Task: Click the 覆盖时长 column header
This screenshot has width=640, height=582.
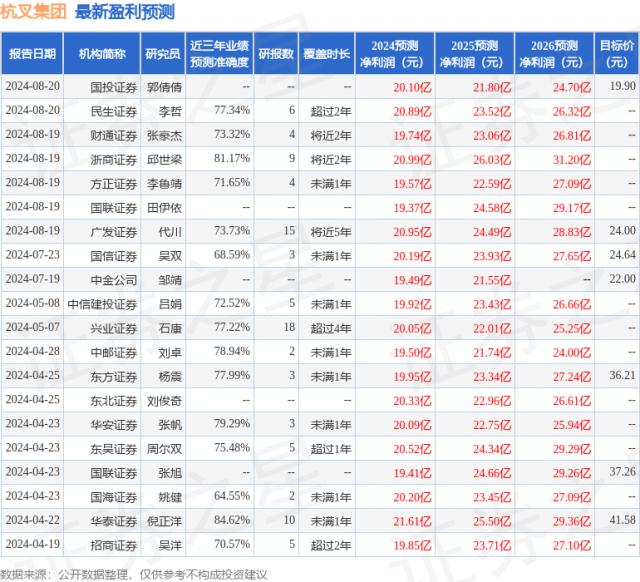Action: tap(329, 53)
